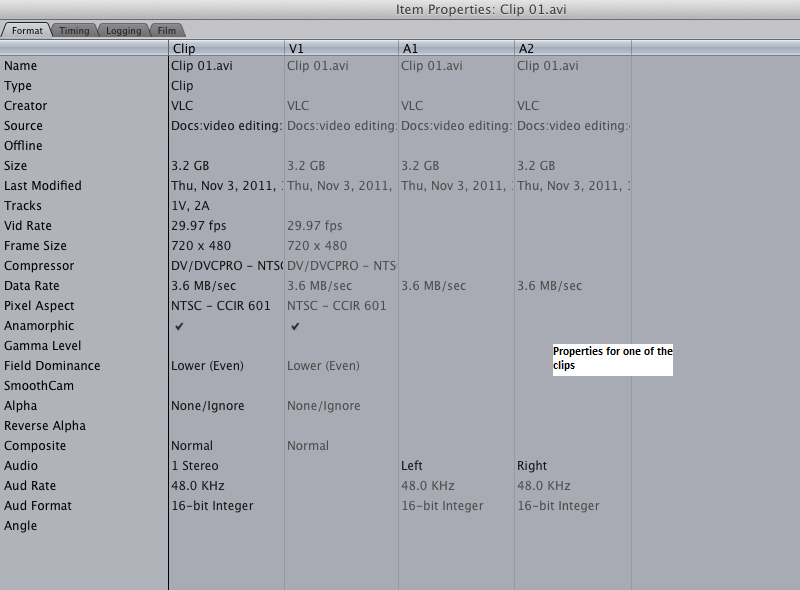Click the Name field in Clip column
Image resolution: width=800 pixels, height=590 pixels.
[201, 66]
